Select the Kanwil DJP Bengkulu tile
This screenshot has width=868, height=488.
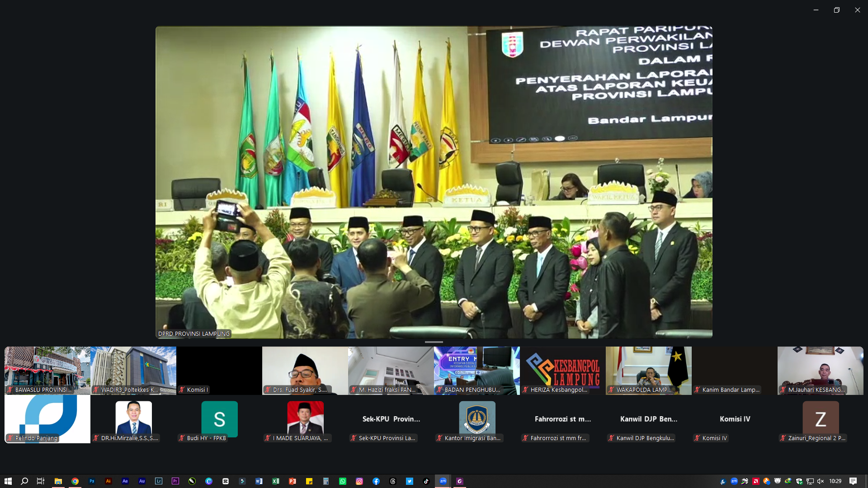click(x=649, y=419)
